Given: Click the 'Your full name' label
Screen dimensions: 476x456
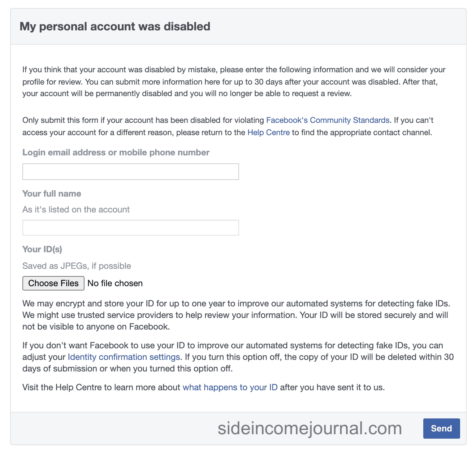Looking at the screenshot, I should (52, 194).
